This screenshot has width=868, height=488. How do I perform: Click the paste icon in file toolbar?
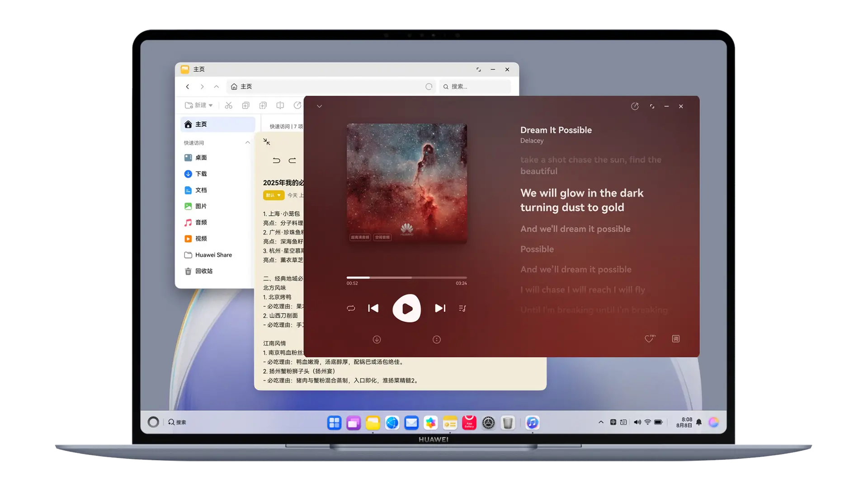pyautogui.click(x=263, y=105)
